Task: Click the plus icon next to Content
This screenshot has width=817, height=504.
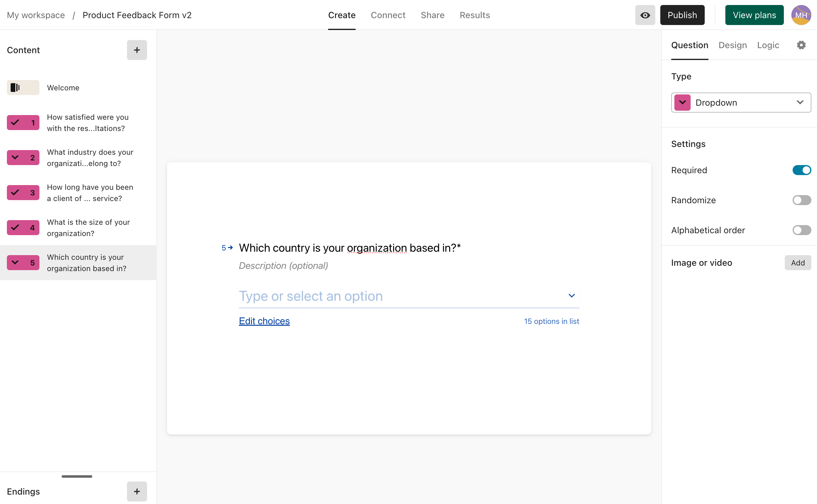Action: click(x=137, y=50)
